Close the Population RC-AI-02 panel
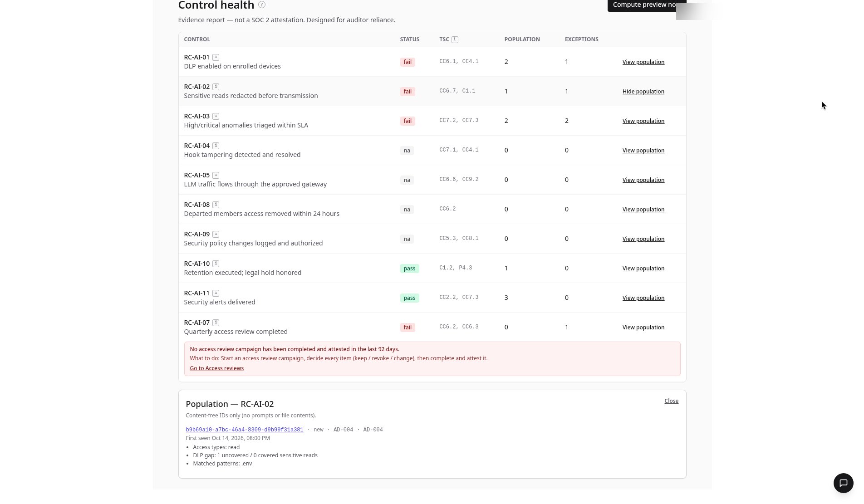 [x=671, y=401]
